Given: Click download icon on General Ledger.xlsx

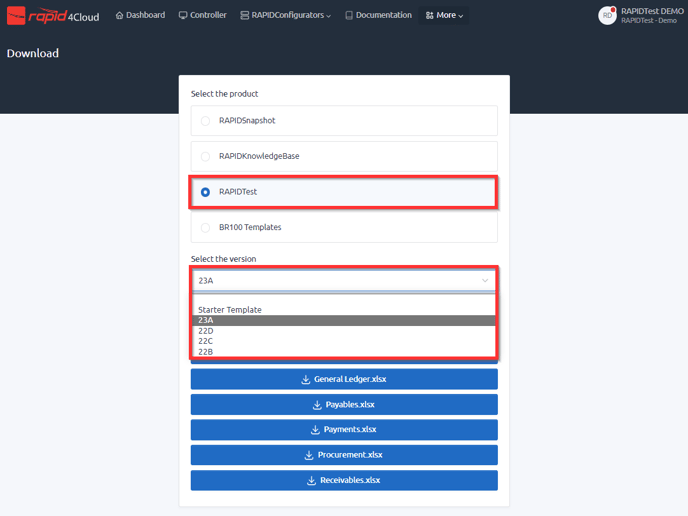Looking at the screenshot, I should (x=306, y=380).
